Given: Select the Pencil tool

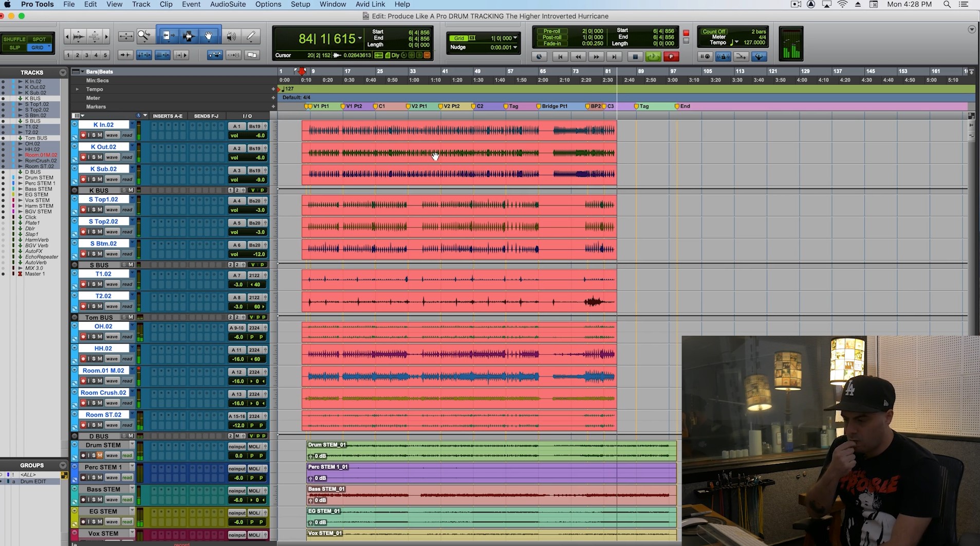Looking at the screenshot, I should [251, 36].
